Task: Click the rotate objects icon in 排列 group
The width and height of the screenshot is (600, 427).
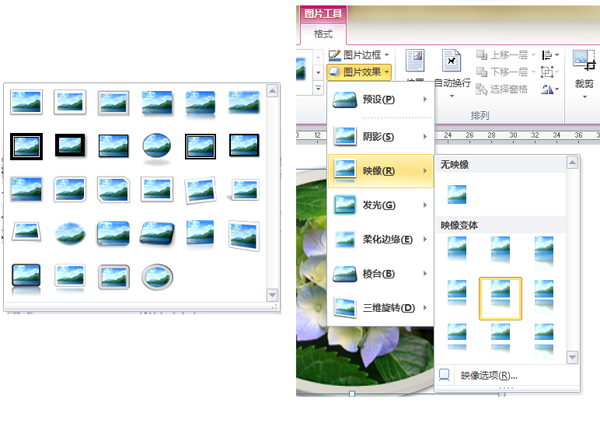Action: point(548,90)
